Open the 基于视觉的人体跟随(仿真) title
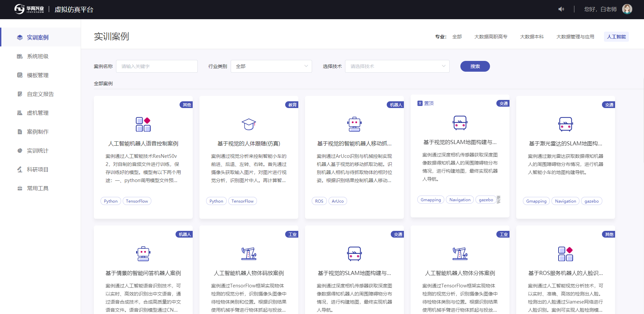 click(x=249, y=144)
